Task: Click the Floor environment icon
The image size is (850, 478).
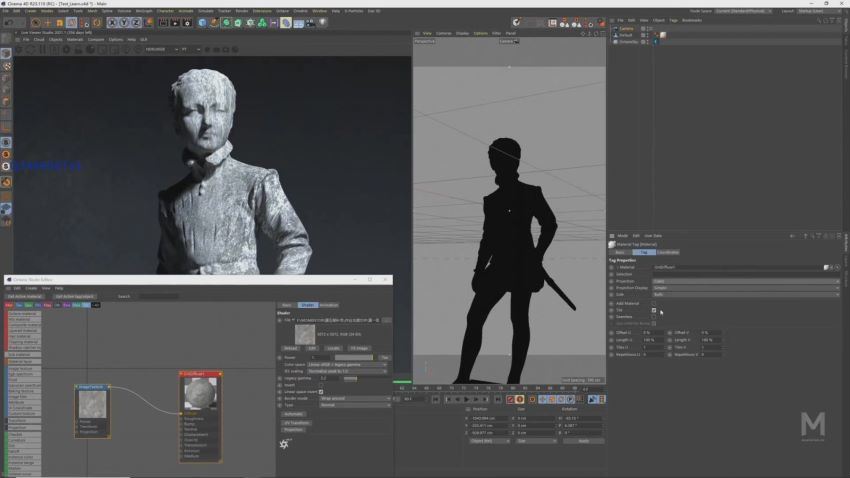Action: pyautogui.click(x=298, y=23)
